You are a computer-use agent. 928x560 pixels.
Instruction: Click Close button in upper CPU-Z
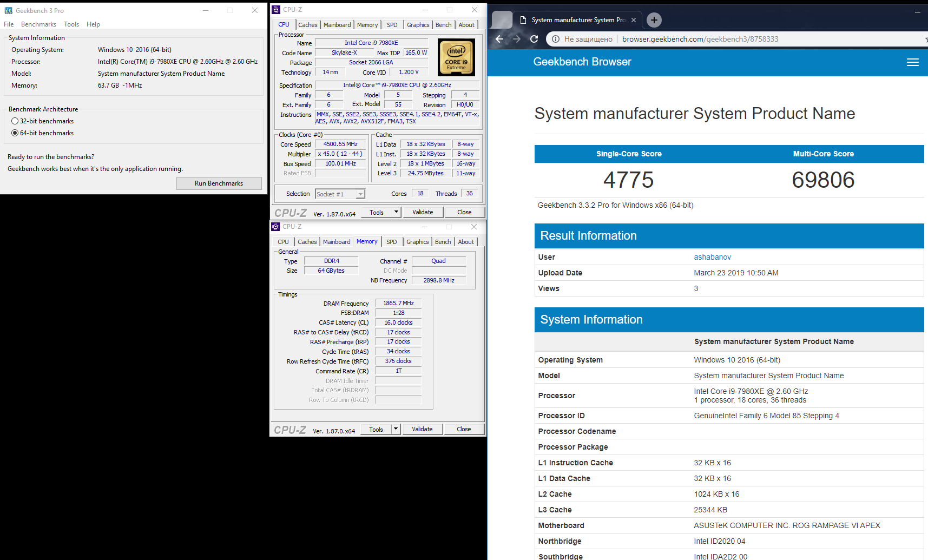tap(464, 212)
